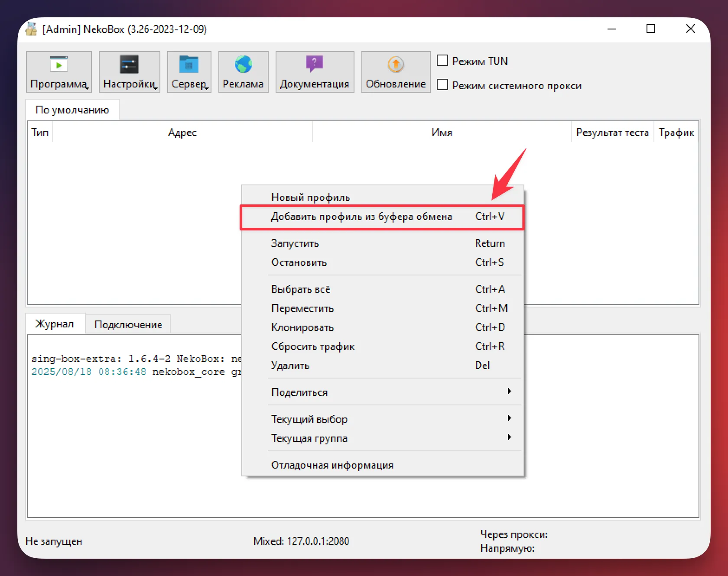The height and width of the screenshot is (576, 728).
Task: Click the Напрямую: label
Action: (507, 548)
